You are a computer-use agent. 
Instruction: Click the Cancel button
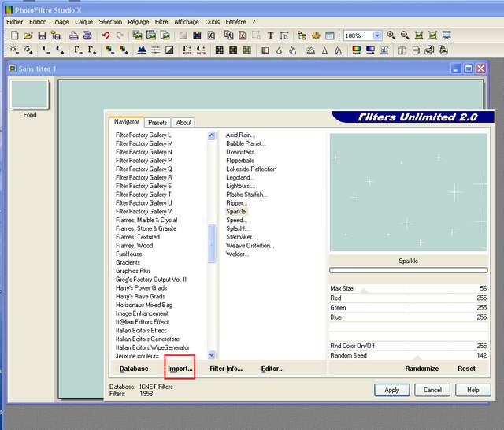(x=432, y=390)
